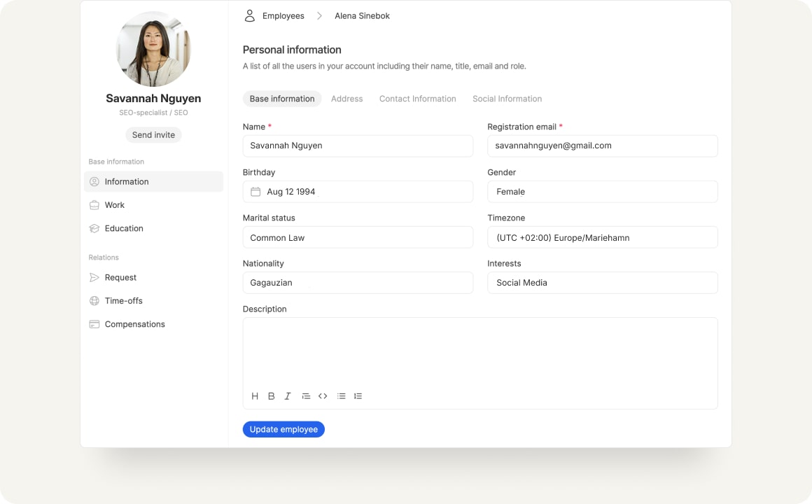Image resolution: width=812 pixels, height=504 pixels.
Task: Open the Social Information tab
Action: coord(507,99)
